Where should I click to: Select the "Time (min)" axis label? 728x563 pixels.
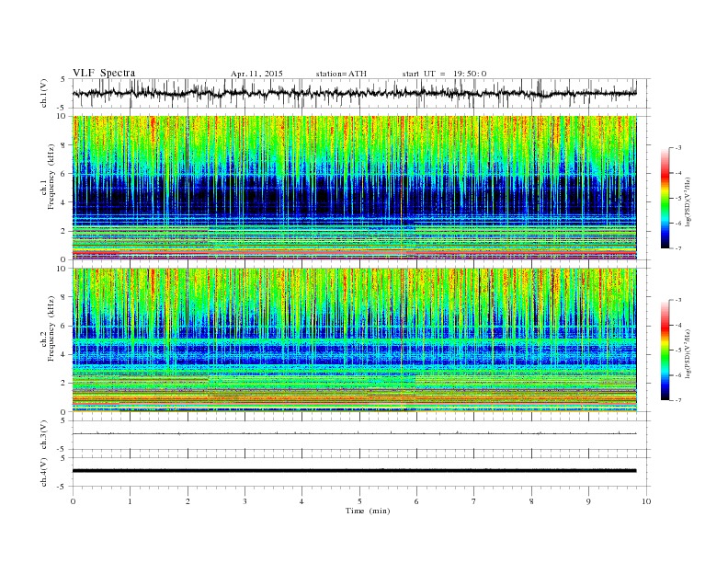[368, 511]
